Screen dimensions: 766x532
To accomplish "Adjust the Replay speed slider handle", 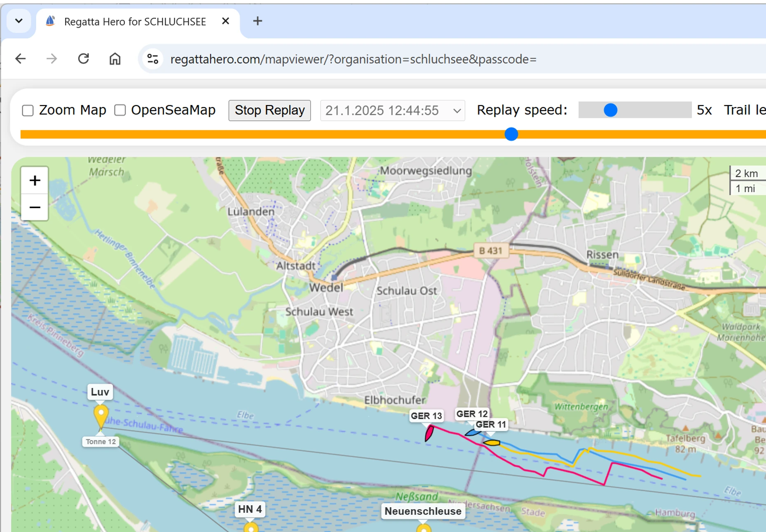I will (x=610, y=110).
